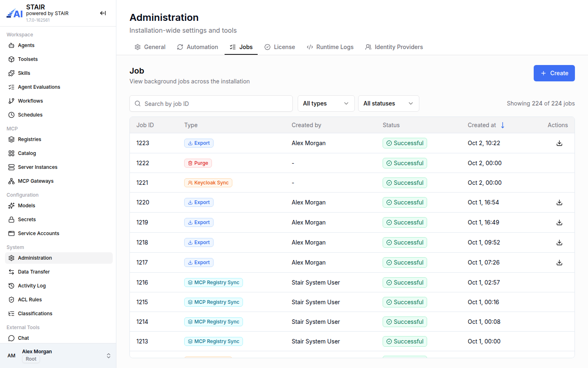Open Service Accounts in sidebar
The width and height of the screenshot is (588, 368).
coord(59,233)
